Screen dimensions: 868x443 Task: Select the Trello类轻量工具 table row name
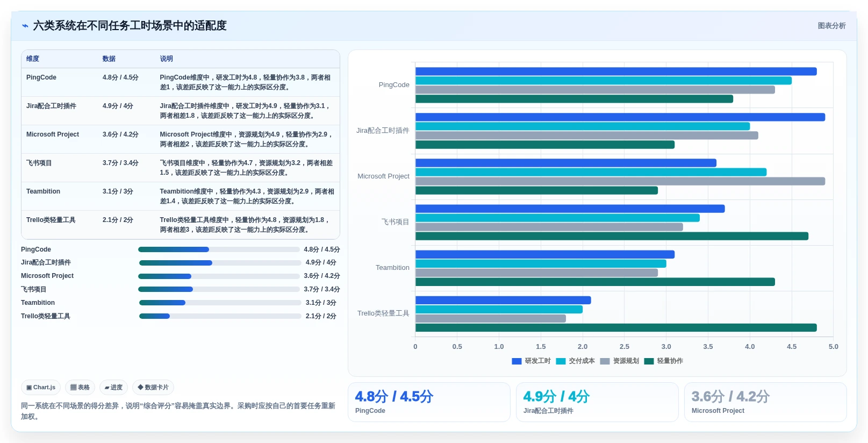pyautogui.click(x=51, y=220)
